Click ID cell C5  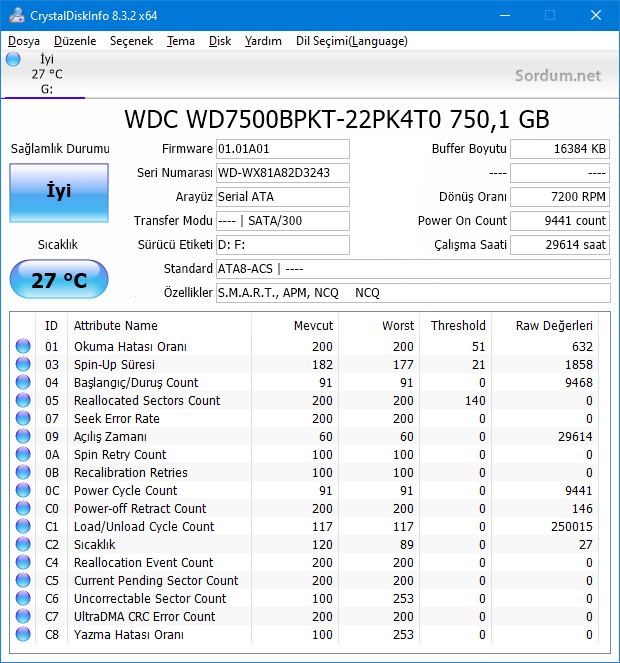tap(52, 581)
